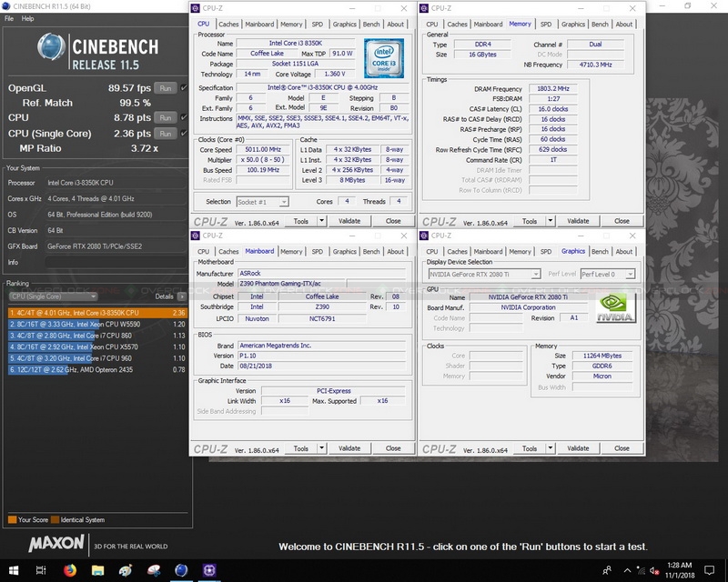The width and height of the screenshot is (728, 582).
Task: Click the Cinebench title bar app icon
Action: (x=6, y=6)
